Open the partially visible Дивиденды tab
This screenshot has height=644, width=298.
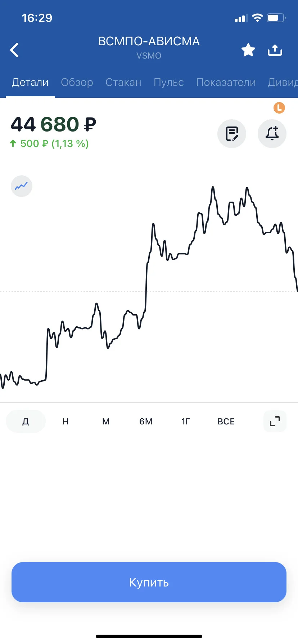pyautogui.click(x=283, y=82)
